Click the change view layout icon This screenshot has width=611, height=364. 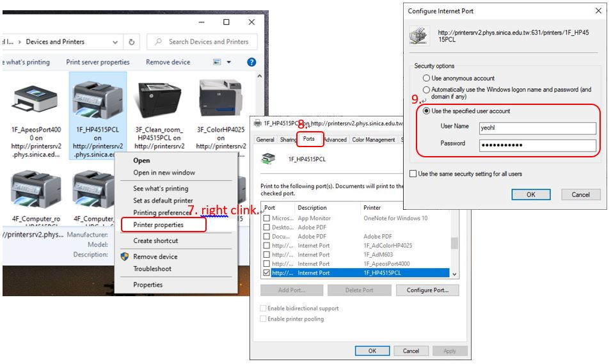pos(216,62)
